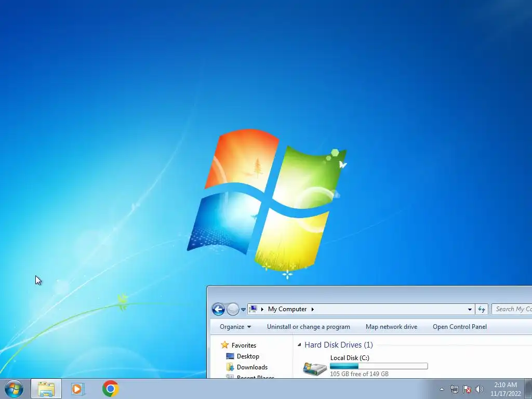This screenshot has width=532, height=399.
Task: Show hidden tray icons arrow
Action: [x=442, y=389]
